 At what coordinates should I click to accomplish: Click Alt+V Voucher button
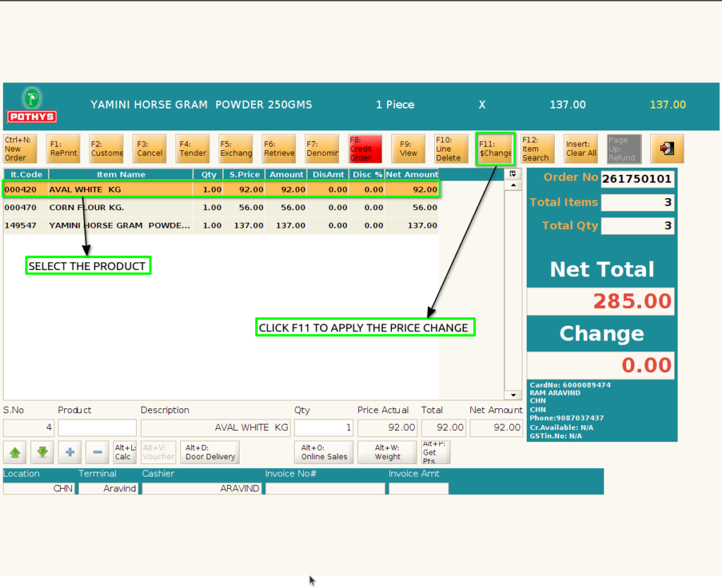159,452
